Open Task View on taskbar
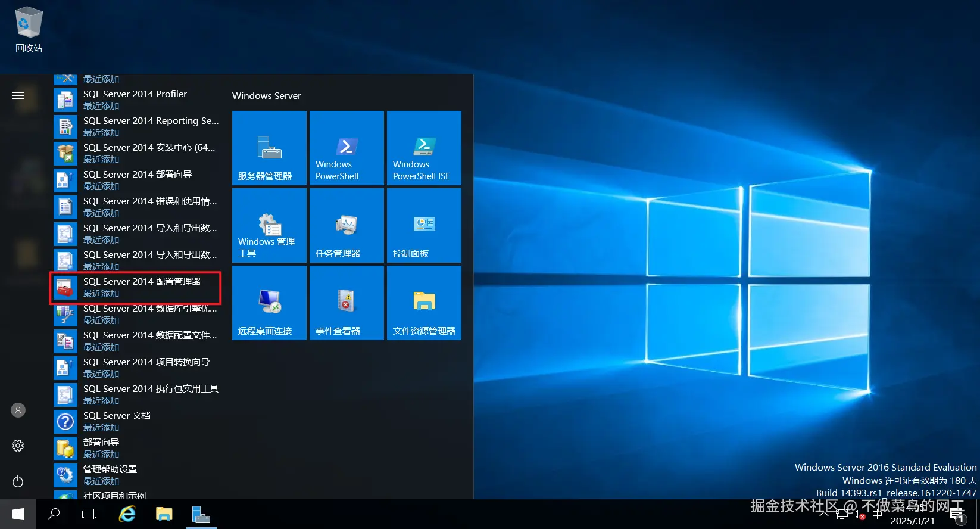 (x=89, y=514)
